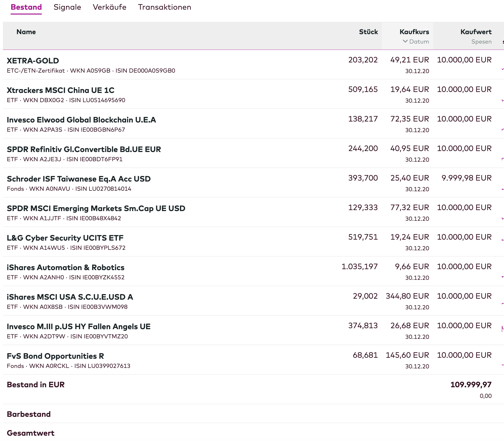Select the active Bestand tab
The height and width of the screenshot is (441, 504).
pyautogui.click(x=26, y=7)
